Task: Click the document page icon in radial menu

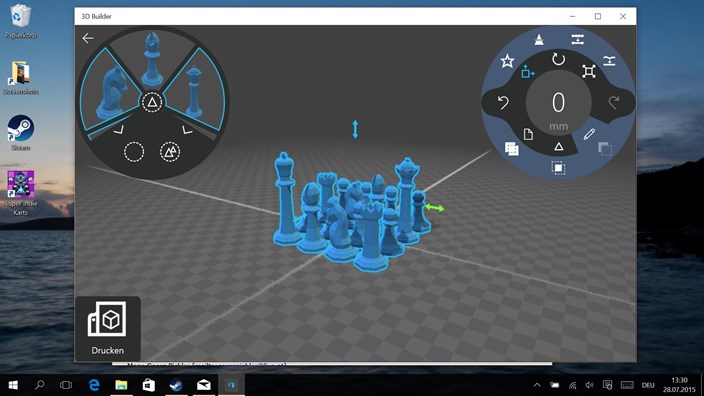Action: [x=528, y=134]
